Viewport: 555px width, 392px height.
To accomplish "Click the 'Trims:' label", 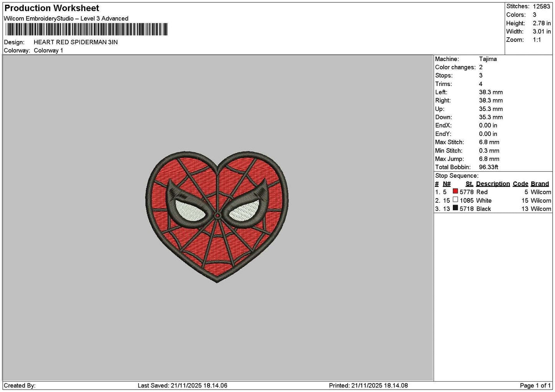I will click(x=444, y=84).
